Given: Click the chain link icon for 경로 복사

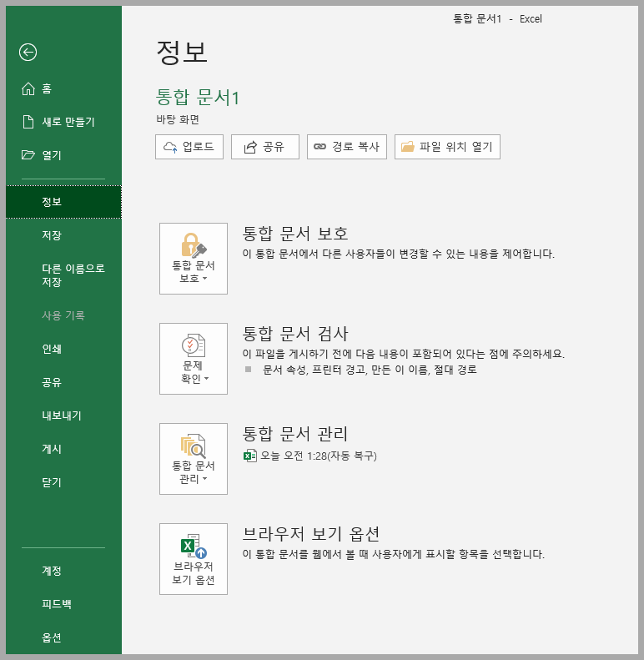Looking at the screenshot, I should tap(319, 147).
